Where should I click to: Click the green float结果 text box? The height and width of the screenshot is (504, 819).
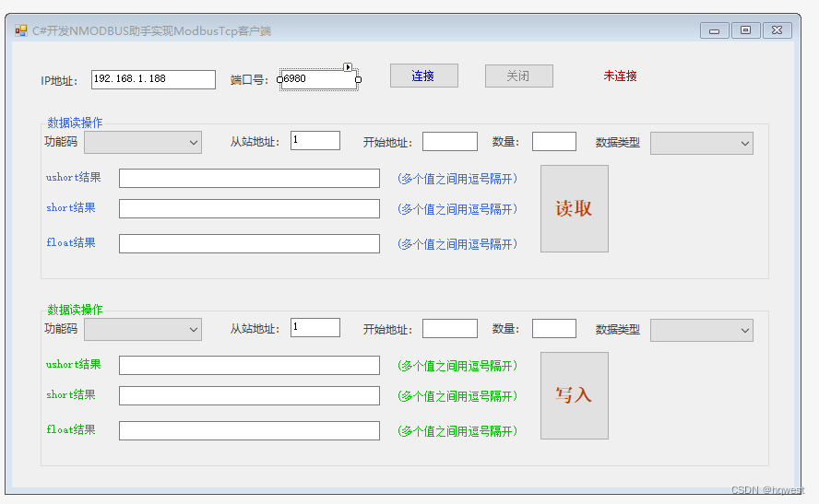[x=249, y=430]
